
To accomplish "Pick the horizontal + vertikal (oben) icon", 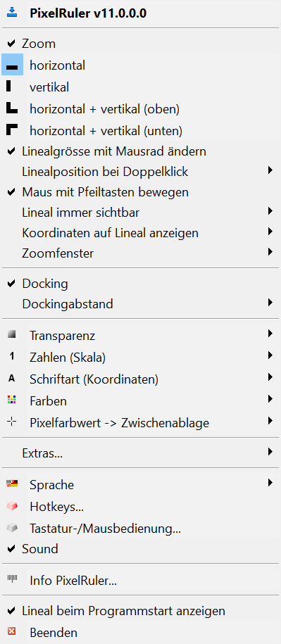I will click(x=12, y=108).
